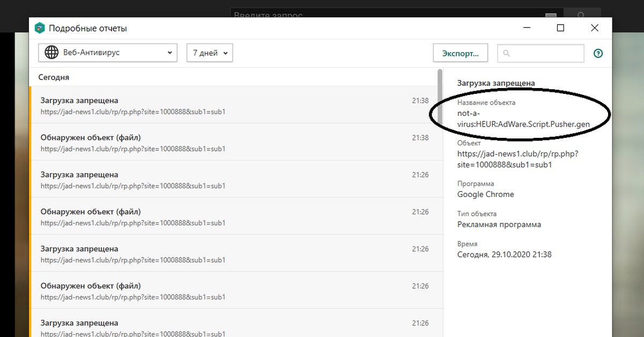Open help via the green question mark icon
The image size is (644, 337).
click(x=598, y=53)
